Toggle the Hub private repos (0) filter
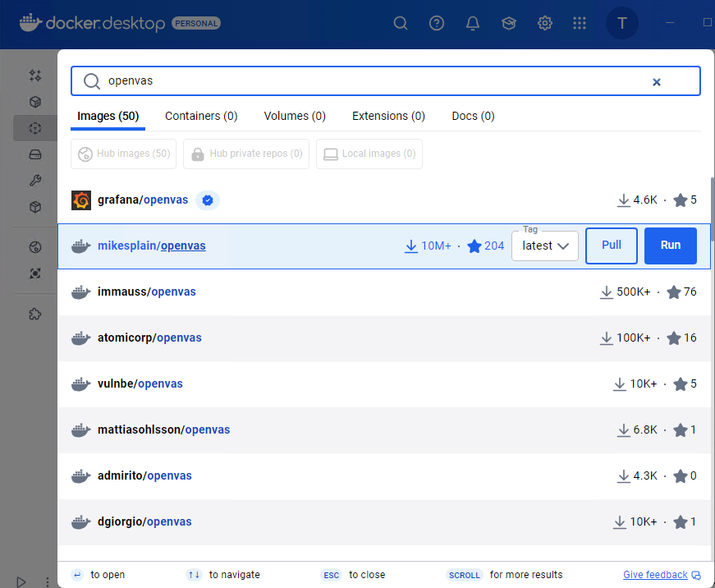715x588 pixels. click(x=246, y=154)
